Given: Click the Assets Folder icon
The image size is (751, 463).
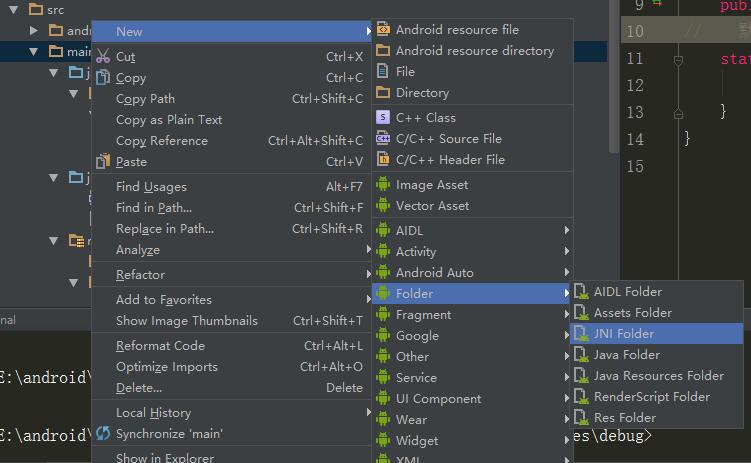Looking at the screenshot, I should point(581,313).
